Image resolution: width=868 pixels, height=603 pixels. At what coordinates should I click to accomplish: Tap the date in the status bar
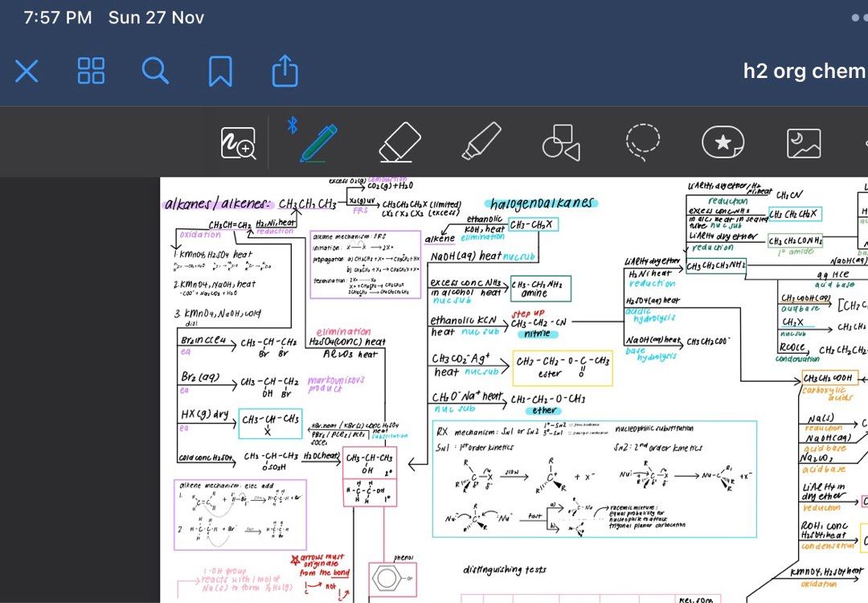click(155, 16)
